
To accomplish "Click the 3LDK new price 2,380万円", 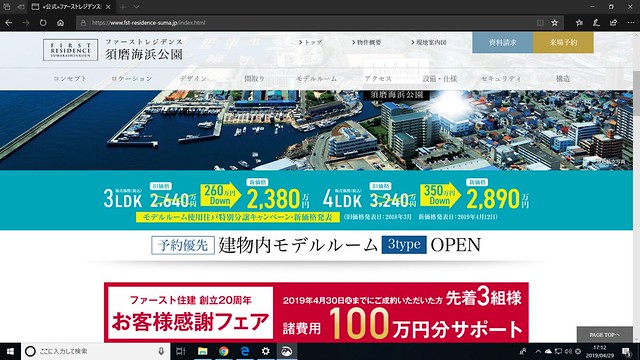I will (278, 199).
